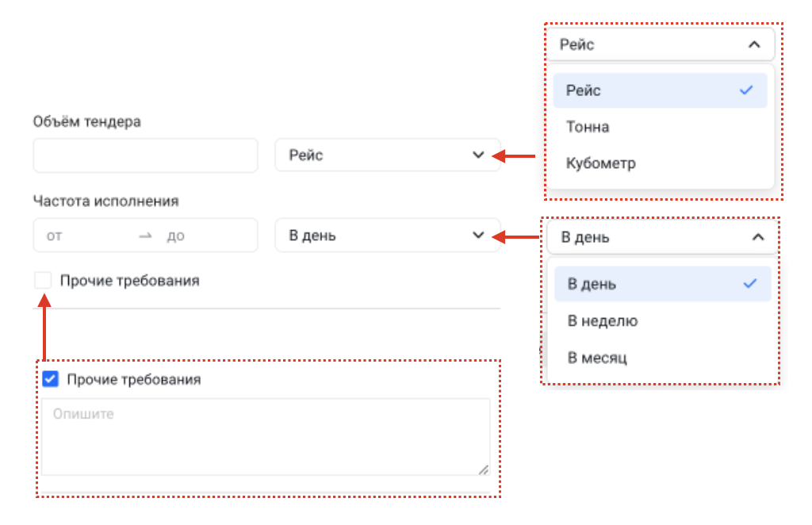Open the В день frequency dropdown

point(387,235)
